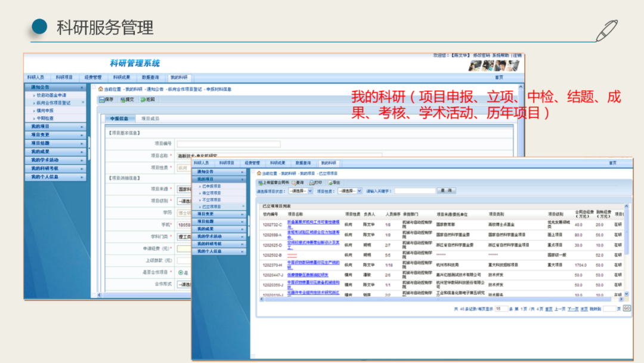Screen dimensions: 644x363
Task: Open 科研项目 tab in back window
Action: point(64,77)
